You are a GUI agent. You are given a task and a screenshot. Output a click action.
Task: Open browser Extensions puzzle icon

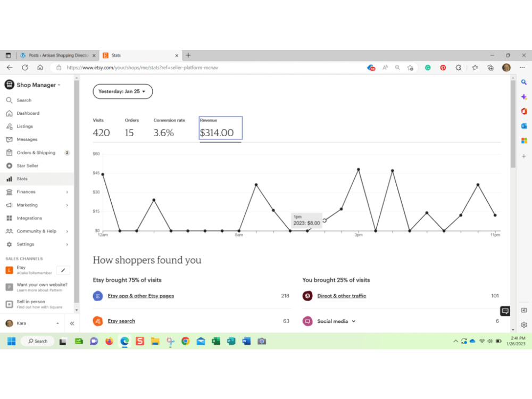(459, 68)
